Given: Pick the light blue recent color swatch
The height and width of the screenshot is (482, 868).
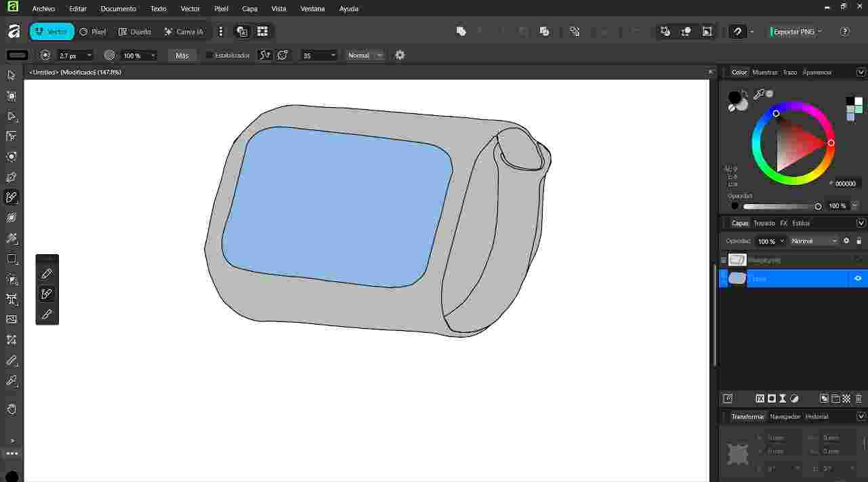Looking at the screenshot, I should click(x=850, y=117).
